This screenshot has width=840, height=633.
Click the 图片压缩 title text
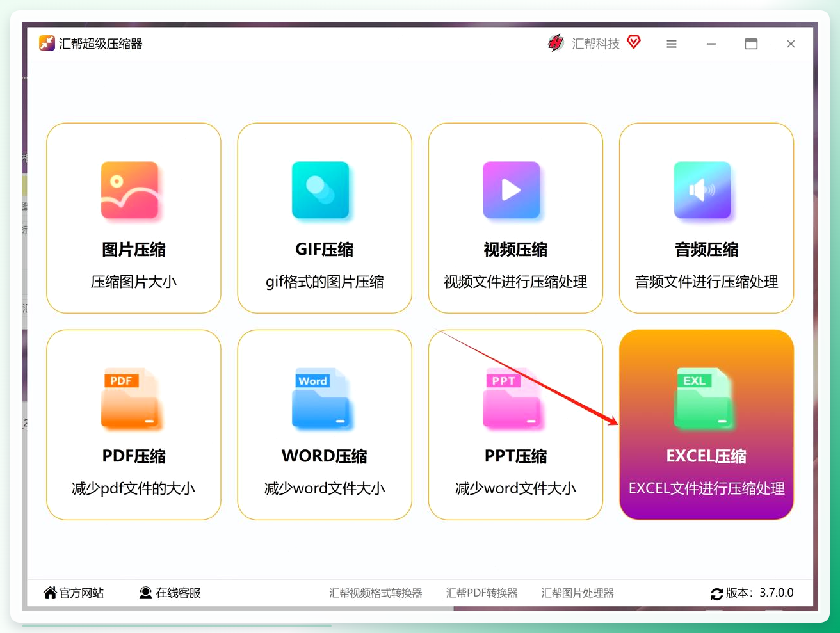[x=134, y=250]
